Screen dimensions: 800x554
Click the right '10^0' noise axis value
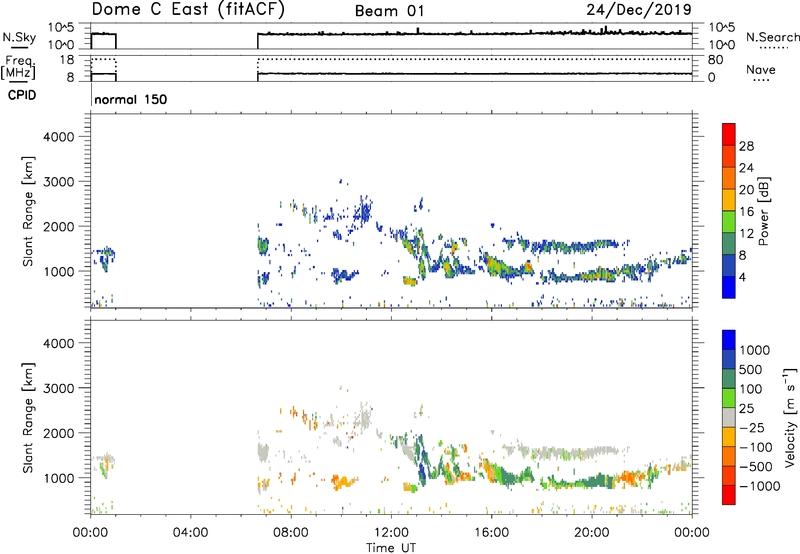721,45
